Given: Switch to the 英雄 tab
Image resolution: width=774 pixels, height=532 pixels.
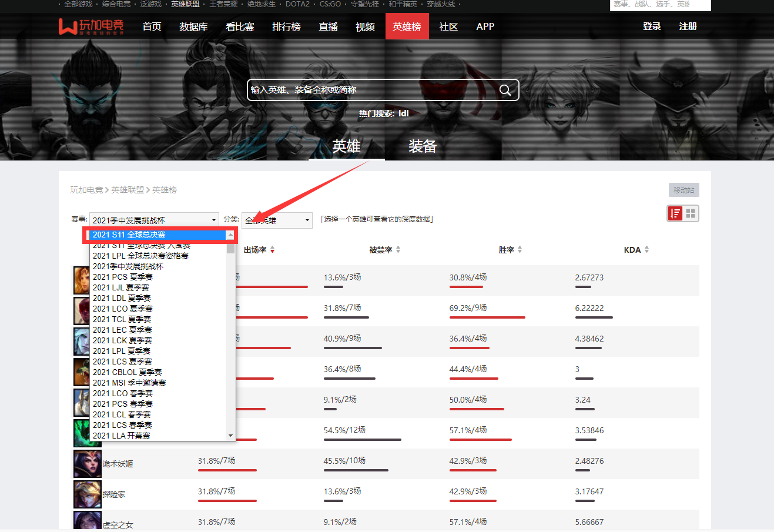Looking at the screenshot, I should click(346, 146).
